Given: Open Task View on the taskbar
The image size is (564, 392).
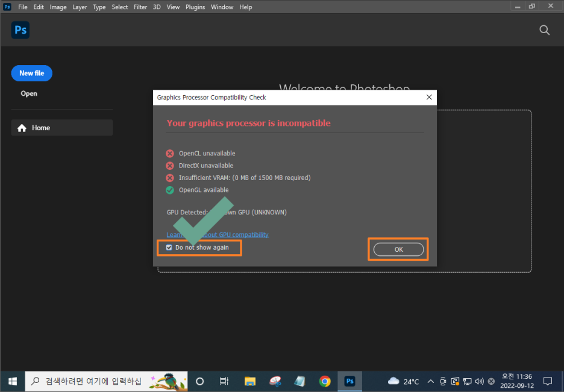Looking at the screenshot, I should (x=224, y=381).
